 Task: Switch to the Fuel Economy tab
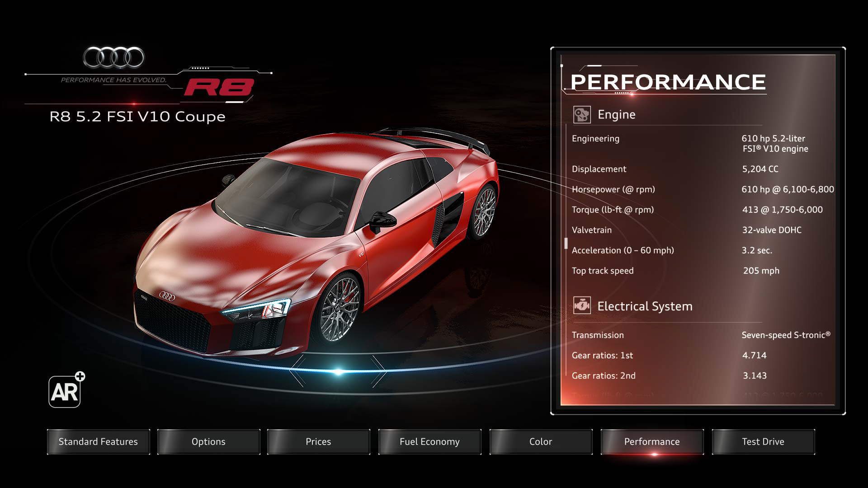tap(429, 441)
